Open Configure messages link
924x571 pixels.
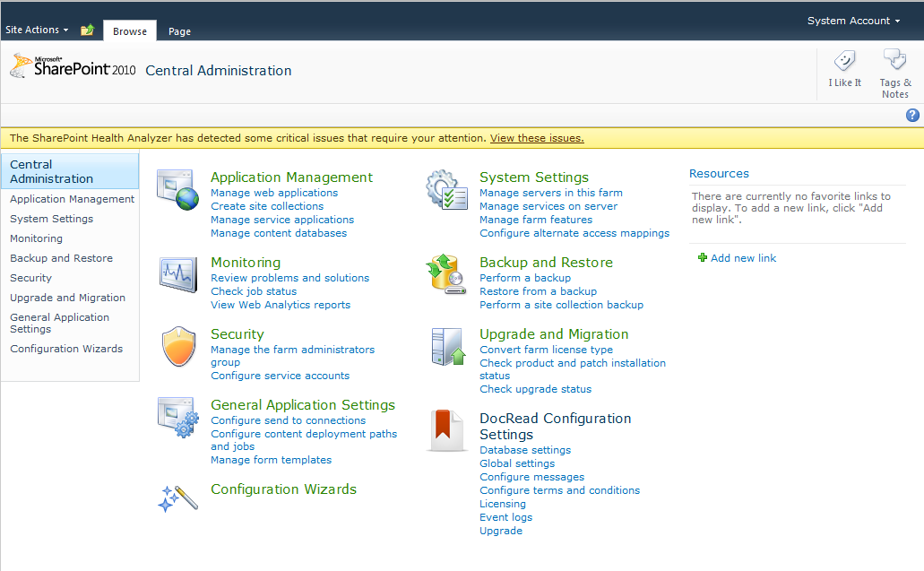pos(531,477)
